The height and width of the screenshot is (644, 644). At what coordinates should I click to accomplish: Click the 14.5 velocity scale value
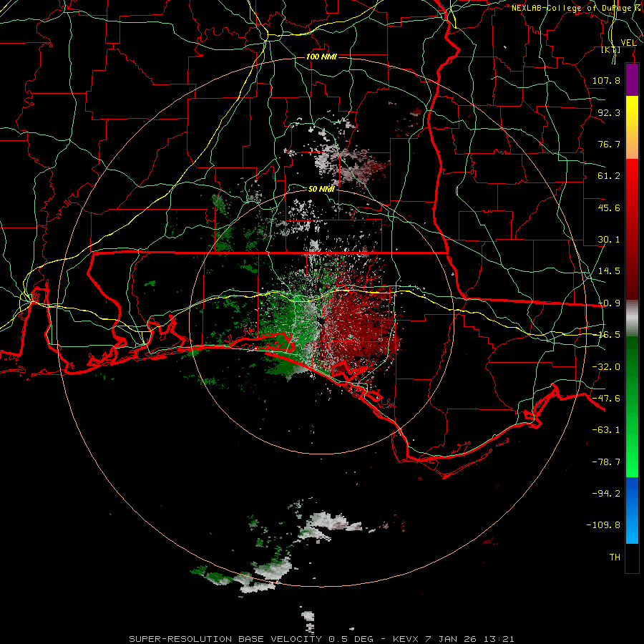[x=609, y=271]
